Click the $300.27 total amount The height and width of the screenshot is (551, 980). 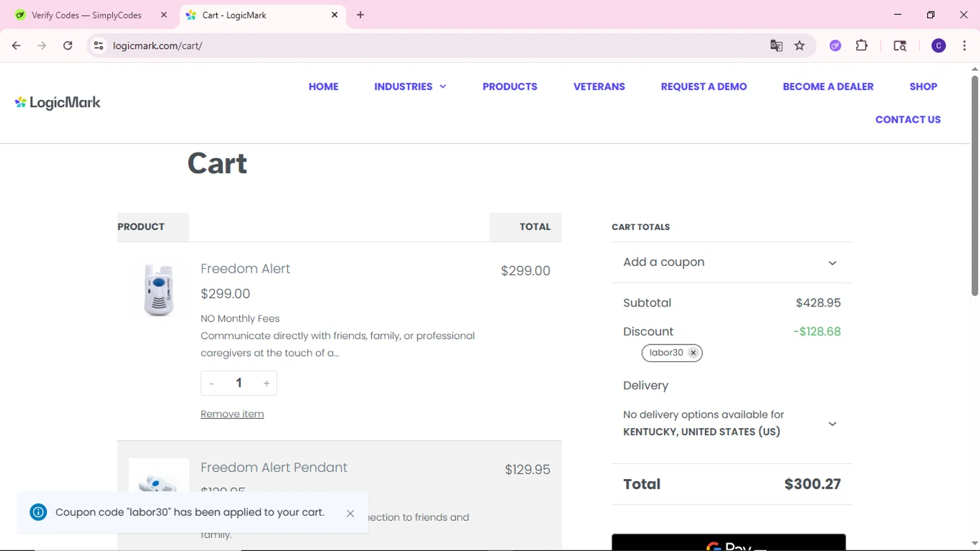(812, 484)
